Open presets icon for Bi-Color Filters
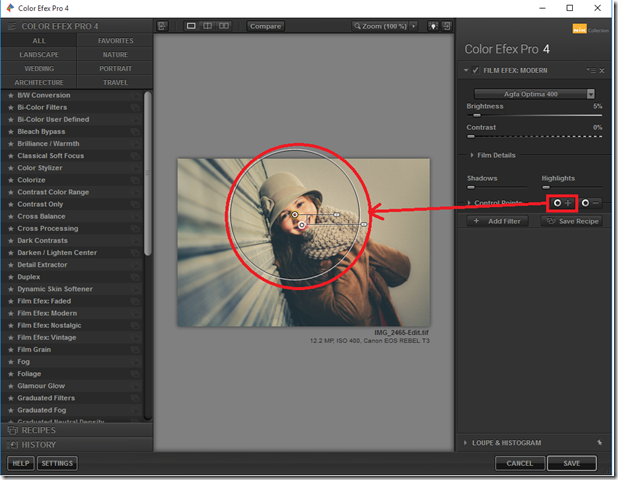The width and height of the screenshot is (618, 480). 135,108
